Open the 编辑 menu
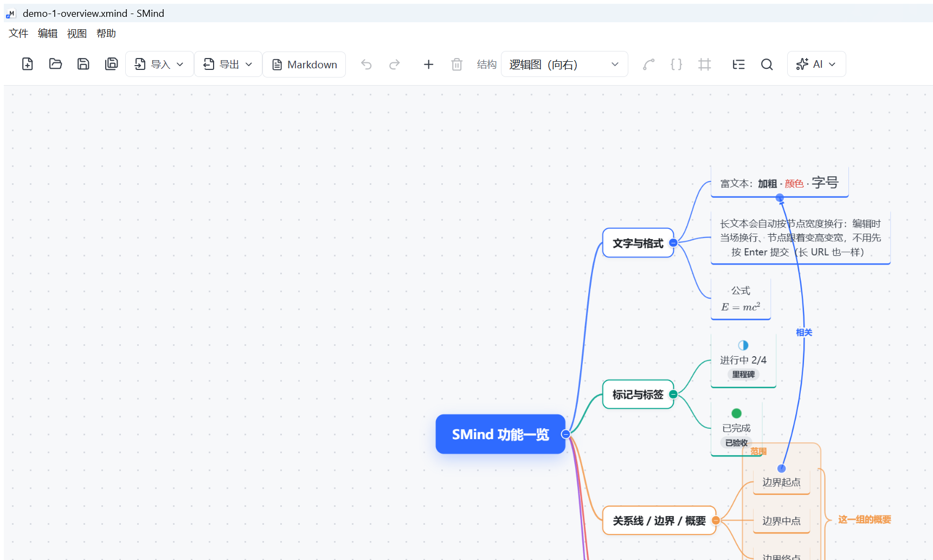933x560 pixels. (48, 34)
